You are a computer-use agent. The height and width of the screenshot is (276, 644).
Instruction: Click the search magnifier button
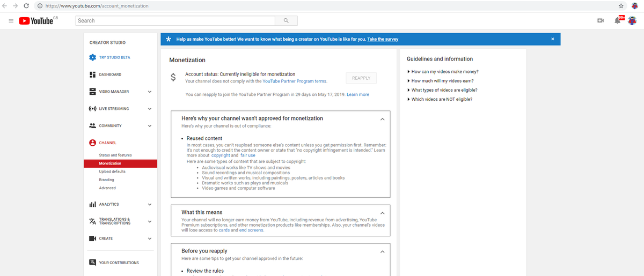coord(286,20)
